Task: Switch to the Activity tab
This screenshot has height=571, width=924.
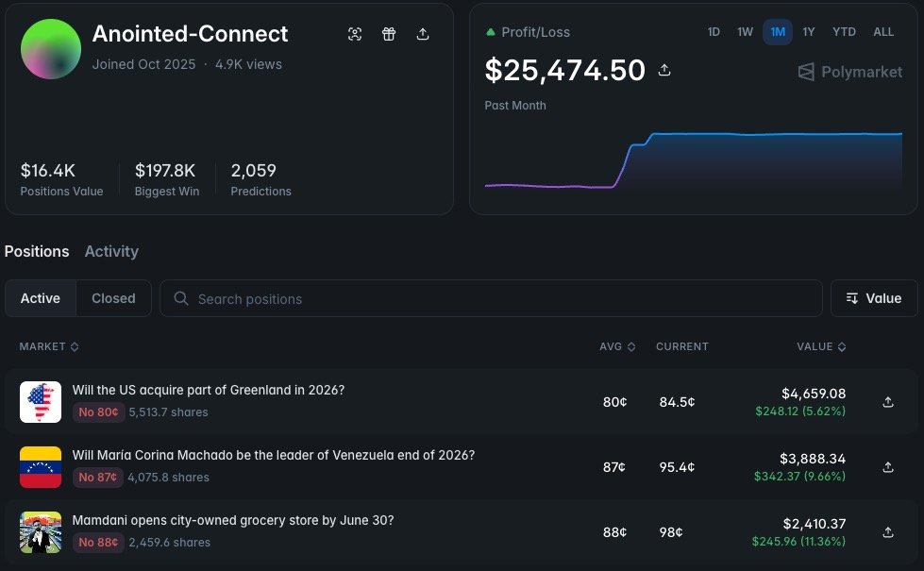Action: click(x=111, y=252)
